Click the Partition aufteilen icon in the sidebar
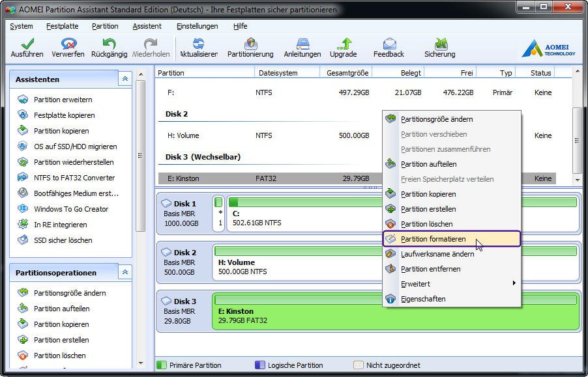The height and width of the screenshot is (377, 588). tap(23, 309)
